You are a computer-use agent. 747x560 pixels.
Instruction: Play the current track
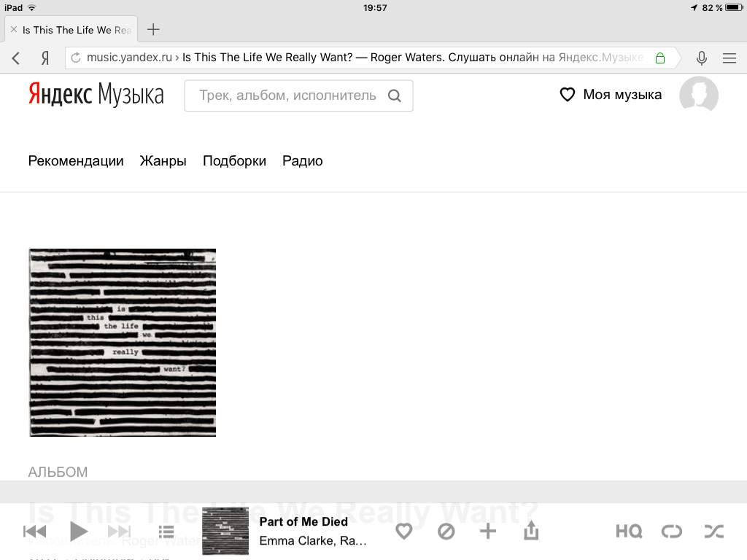click(79, 532)
